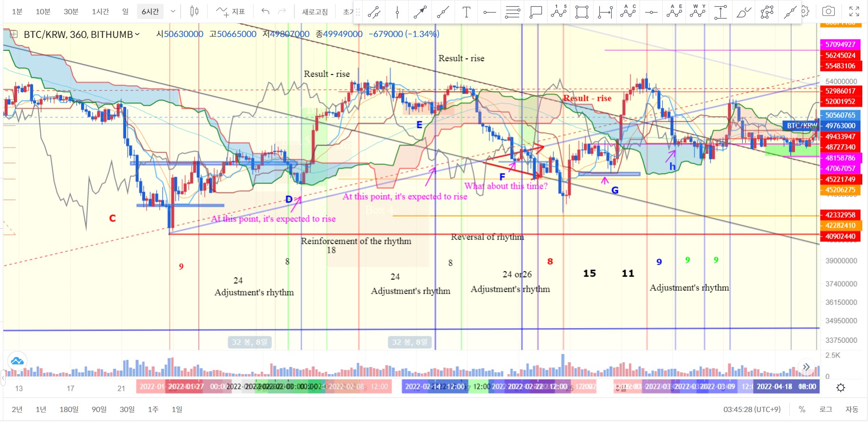The height and width of the screenshot is (422, 868).
Task: Click the undo arrow
Action: (265, 11)
